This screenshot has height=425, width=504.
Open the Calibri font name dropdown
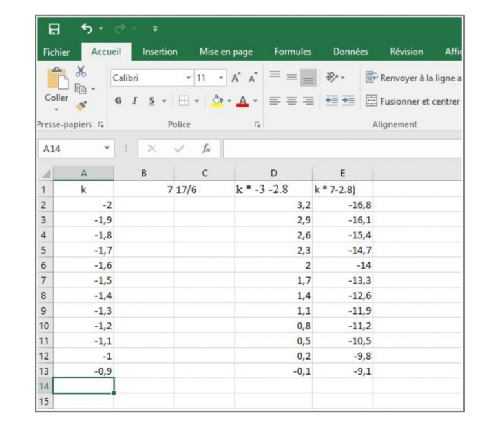(x=189, y=78)
